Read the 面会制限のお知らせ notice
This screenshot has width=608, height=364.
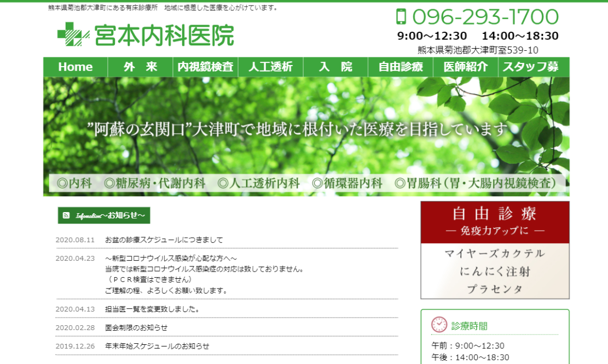click(x=136, y=327)
